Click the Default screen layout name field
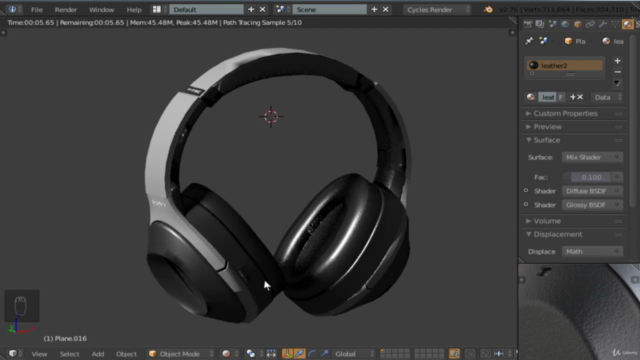 pyautogui.click(x=207, y=9)
